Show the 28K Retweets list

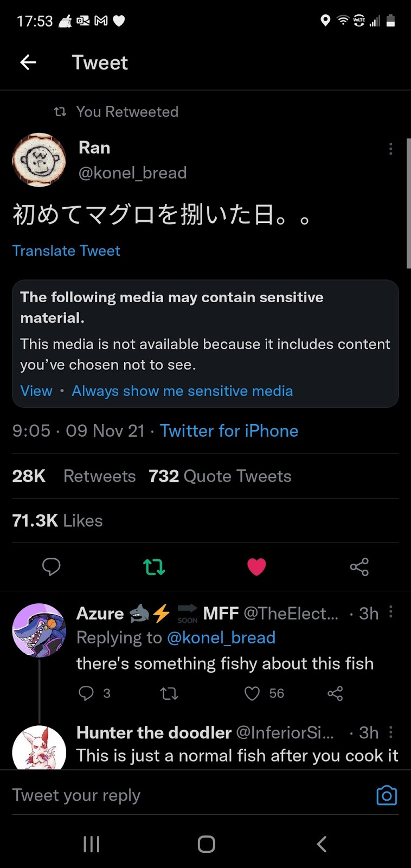click(74, 476)
